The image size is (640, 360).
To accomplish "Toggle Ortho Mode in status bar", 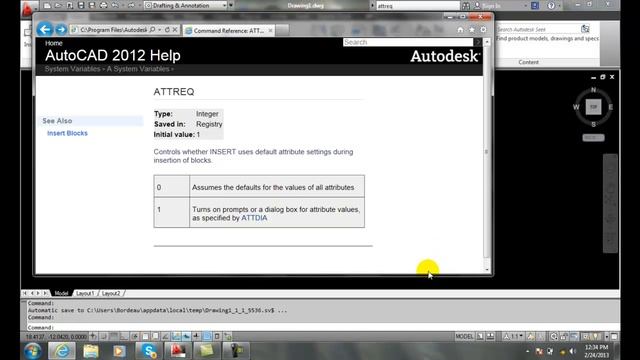I will point(124,336).
